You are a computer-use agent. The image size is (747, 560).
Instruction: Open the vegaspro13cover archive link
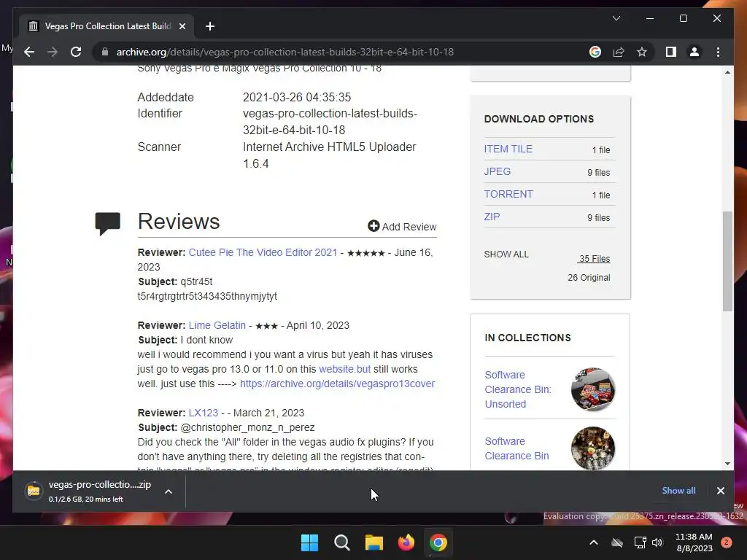click(x=337, y=384)
